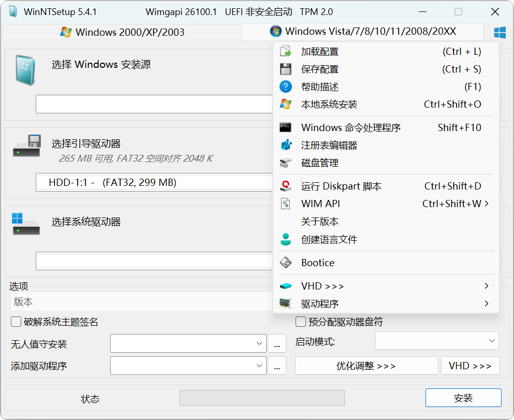Click the HDD-1:1 boot drive field
The height and width of the screenshot is (420, 514).
tap(154, 182)
